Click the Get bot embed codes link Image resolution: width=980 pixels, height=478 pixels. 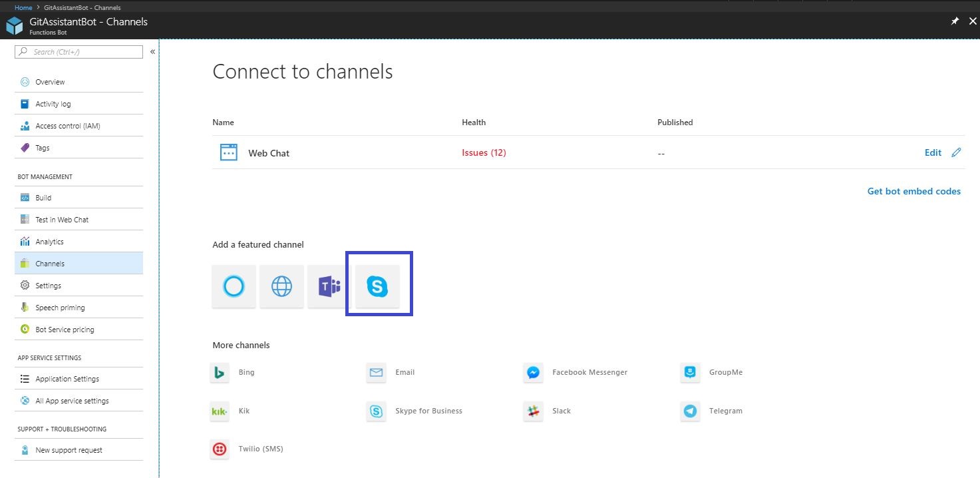914,191
